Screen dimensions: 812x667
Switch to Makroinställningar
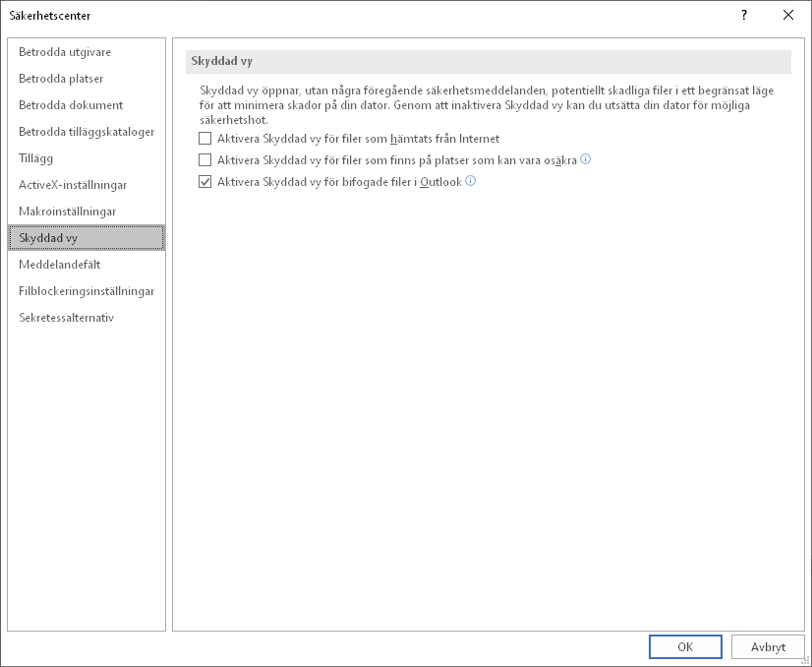click(x=68, y=212)
